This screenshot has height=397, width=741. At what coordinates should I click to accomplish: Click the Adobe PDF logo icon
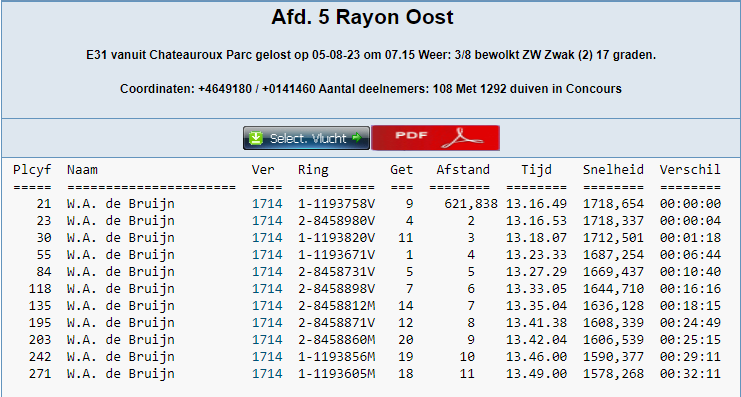coord(462,138)
